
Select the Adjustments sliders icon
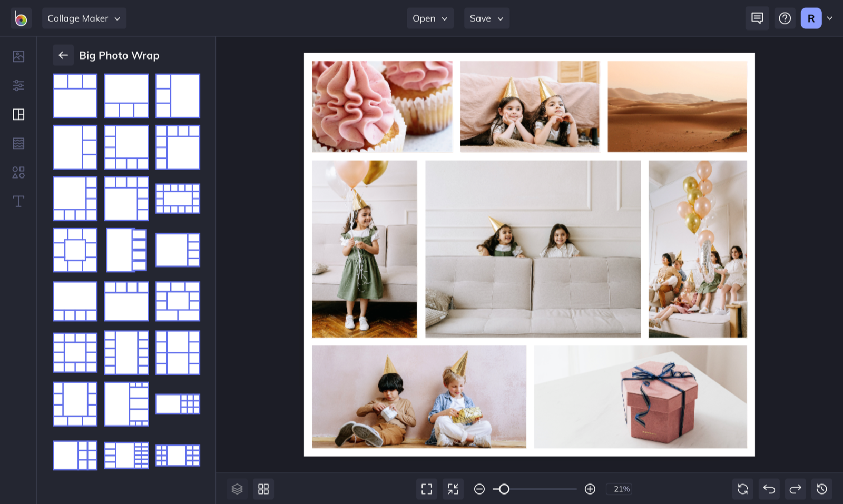click(x=18, y=85)
